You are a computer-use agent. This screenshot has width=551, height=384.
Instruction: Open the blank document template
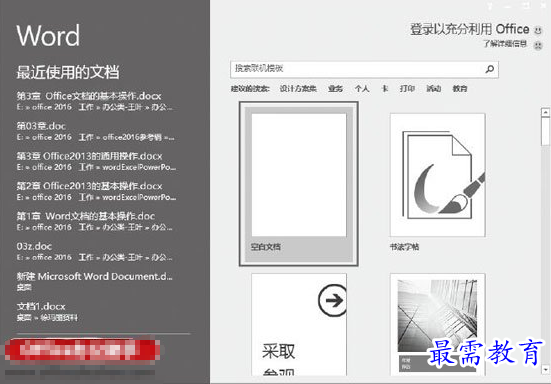click(299, 184)
